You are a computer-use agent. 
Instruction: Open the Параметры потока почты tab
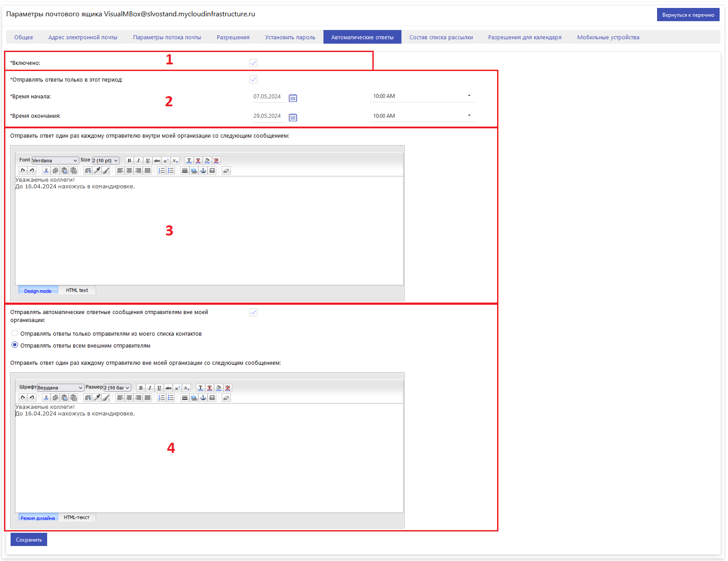pyautogui.click(x=167, y=37)
